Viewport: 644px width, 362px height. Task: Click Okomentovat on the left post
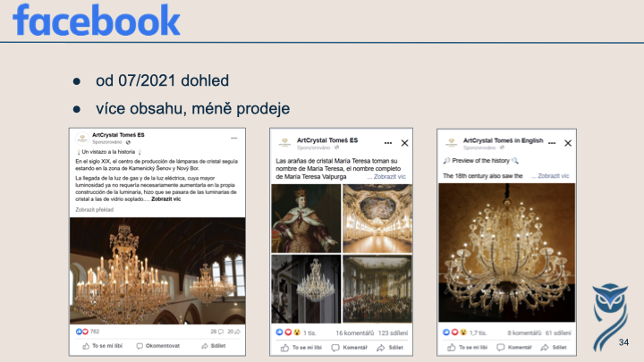click(158, 346)
